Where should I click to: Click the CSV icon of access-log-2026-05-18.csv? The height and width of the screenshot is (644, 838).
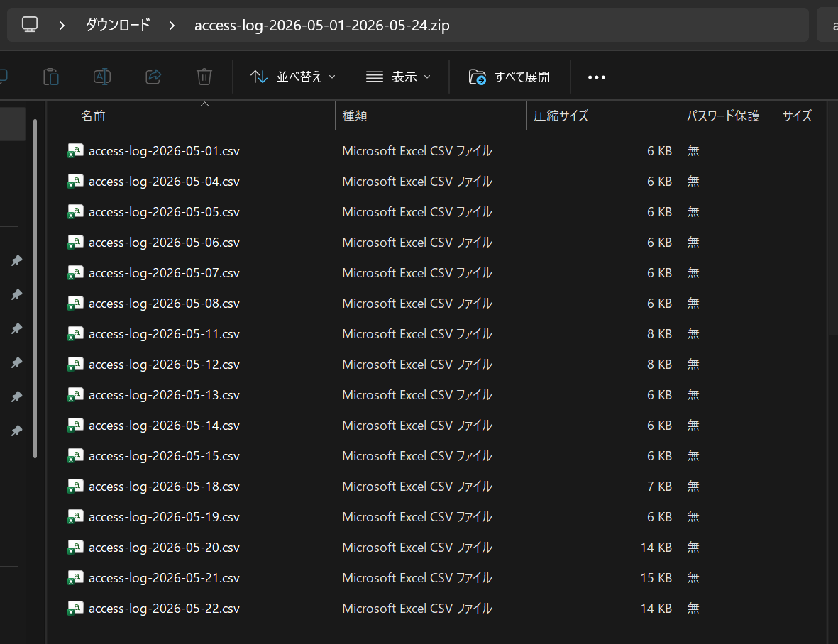pos(75,486)
